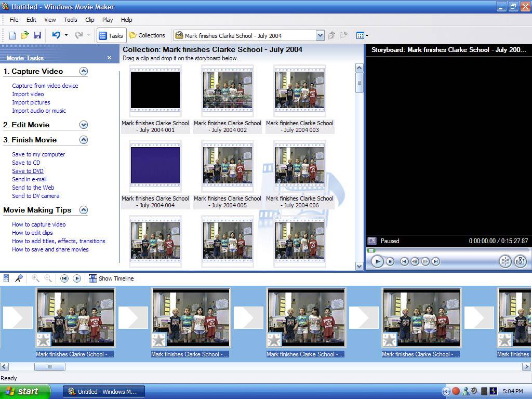Image resolution: width=532 pixels, height=399 pixels.
Task: Expand the Edit Movie section
Action: click(84, 125)
